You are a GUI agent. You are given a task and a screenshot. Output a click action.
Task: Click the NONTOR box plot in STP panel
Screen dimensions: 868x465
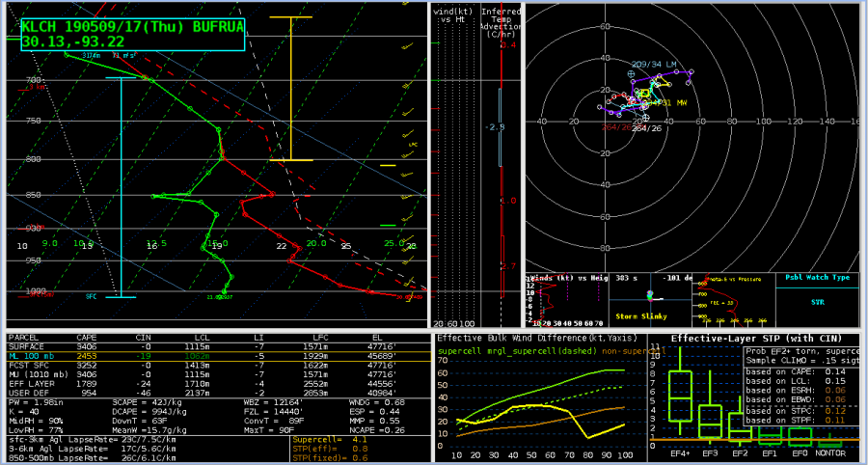[828, 449]
